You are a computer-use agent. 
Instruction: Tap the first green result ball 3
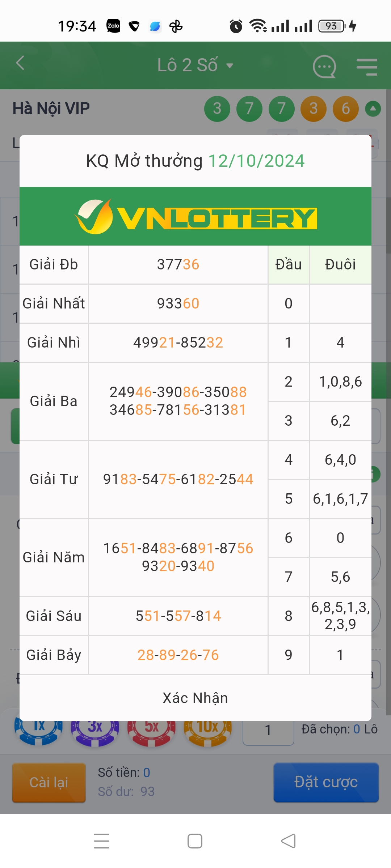tap(217, 109)
